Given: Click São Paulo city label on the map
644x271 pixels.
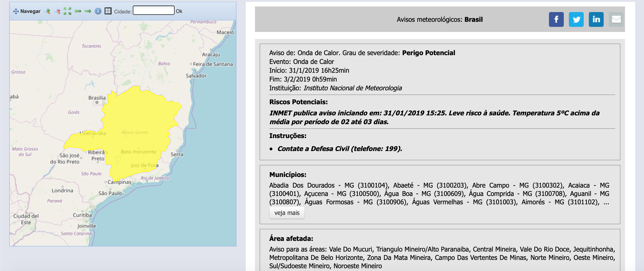Looking at the screenshot, I should coord(110,193).
